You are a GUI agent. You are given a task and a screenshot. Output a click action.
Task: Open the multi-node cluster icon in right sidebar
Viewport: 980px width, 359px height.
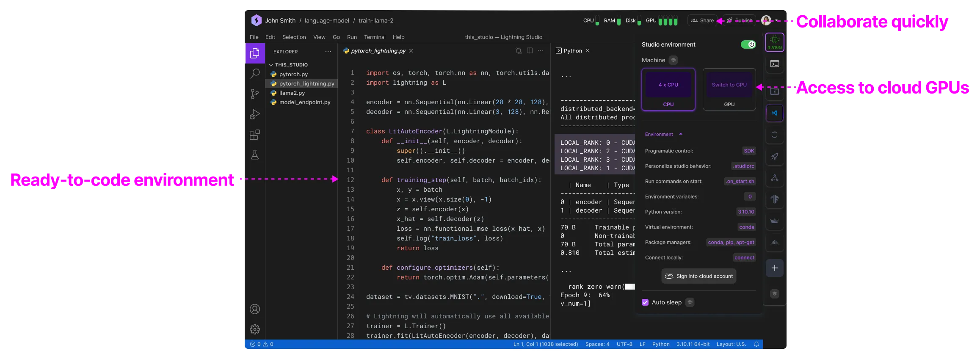[x=775, y=178]
